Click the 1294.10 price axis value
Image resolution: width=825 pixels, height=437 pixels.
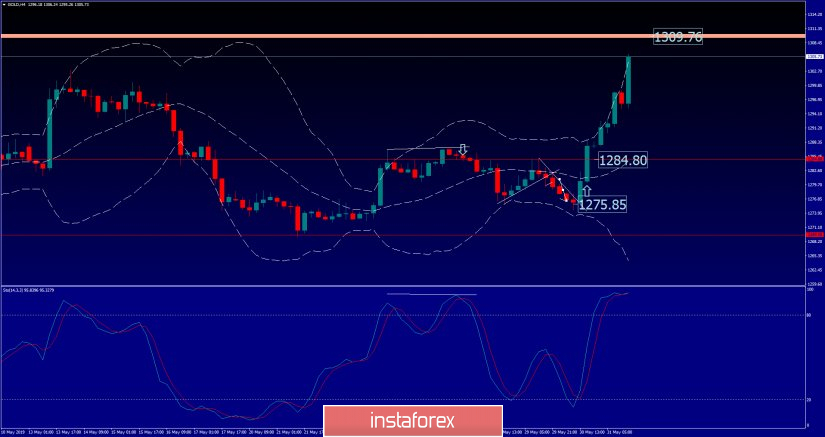coord(813,114)
